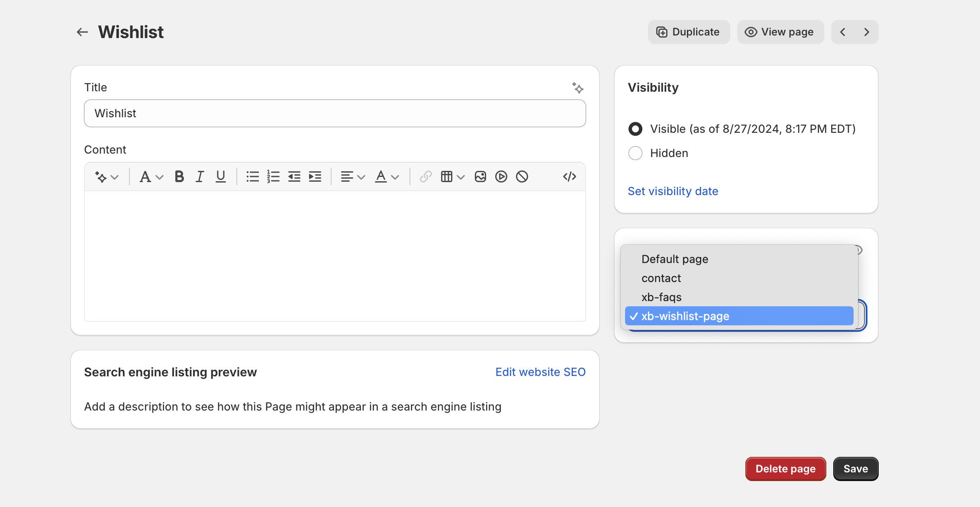
Task: Click the View page button
Action: coord(780,32)
